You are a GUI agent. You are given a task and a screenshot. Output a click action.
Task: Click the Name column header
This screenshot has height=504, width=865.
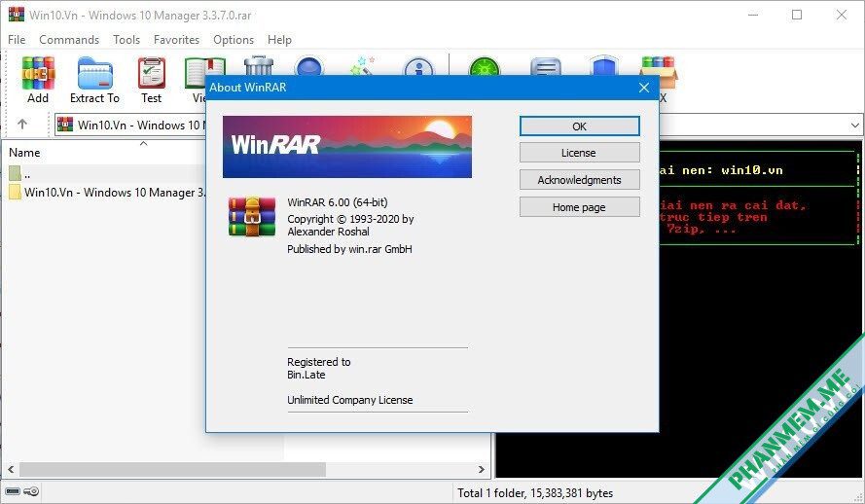coord(24,153)
